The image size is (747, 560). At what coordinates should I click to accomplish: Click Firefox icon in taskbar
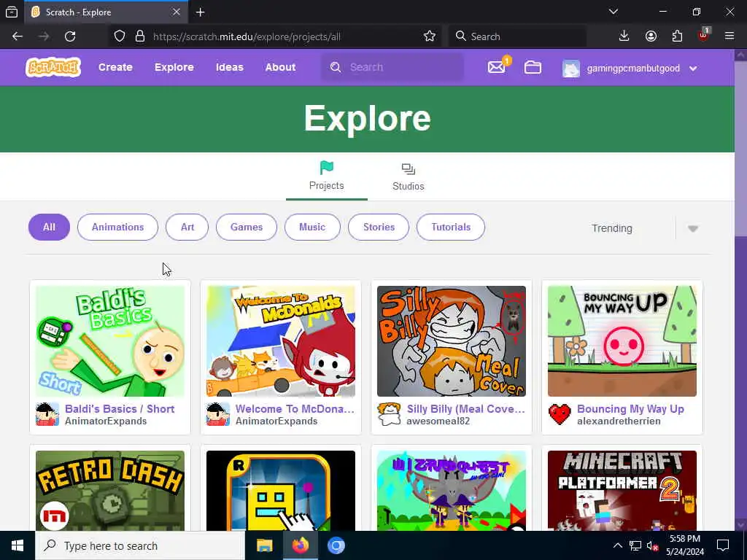pos(300,545)
